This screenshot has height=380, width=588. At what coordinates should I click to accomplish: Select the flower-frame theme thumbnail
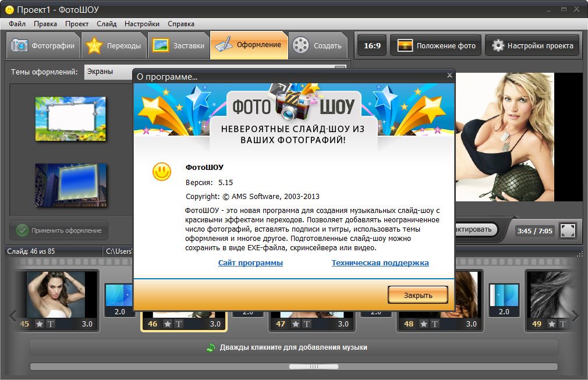coord(70,119)
